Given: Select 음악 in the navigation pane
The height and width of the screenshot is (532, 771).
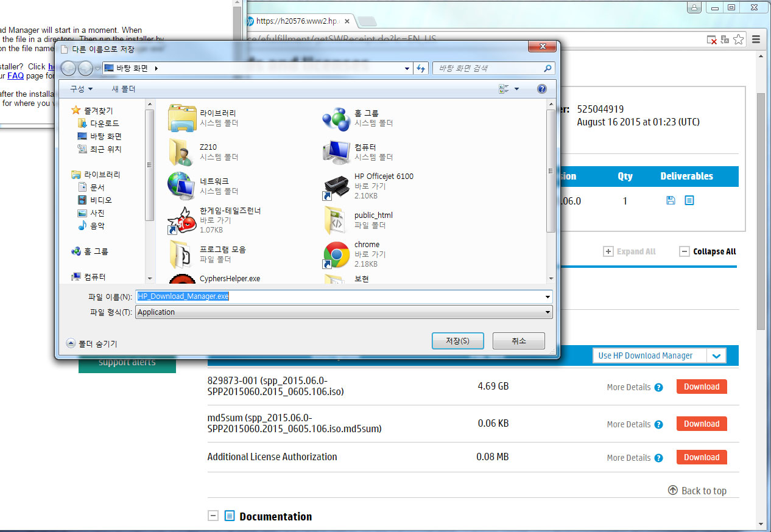Looking at the screenshot, I should click(x=91, y=226).
